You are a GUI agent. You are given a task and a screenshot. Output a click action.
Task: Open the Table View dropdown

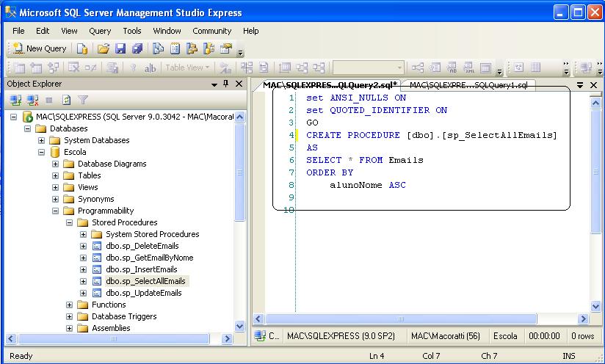coord(187,68)
